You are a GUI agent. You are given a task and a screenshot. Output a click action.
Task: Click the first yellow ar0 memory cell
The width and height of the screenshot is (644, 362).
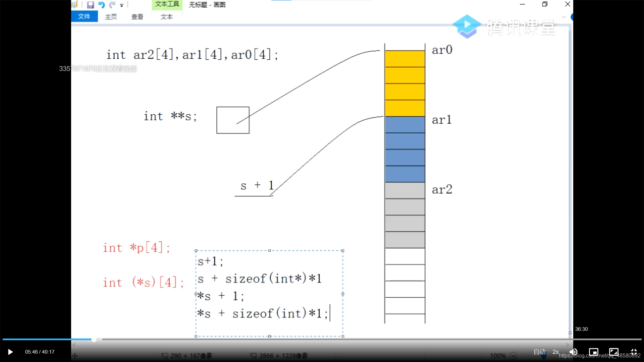pos(405,59)
